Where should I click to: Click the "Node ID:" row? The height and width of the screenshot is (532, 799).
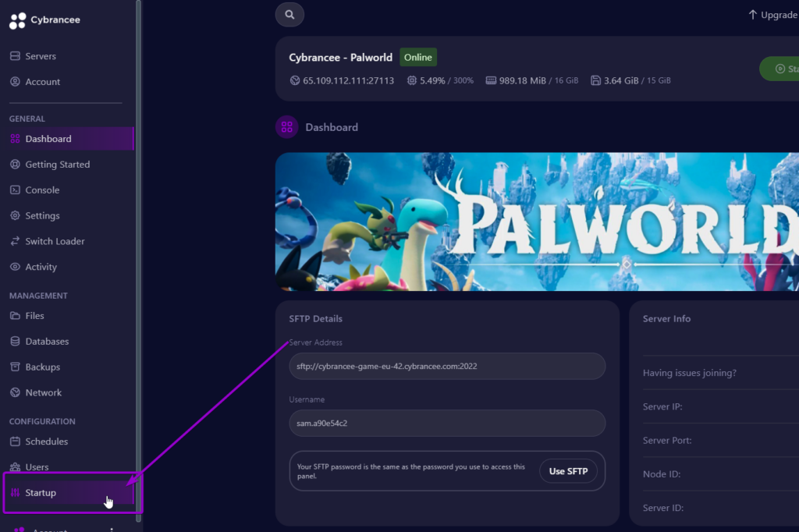[x=720, y=474]
